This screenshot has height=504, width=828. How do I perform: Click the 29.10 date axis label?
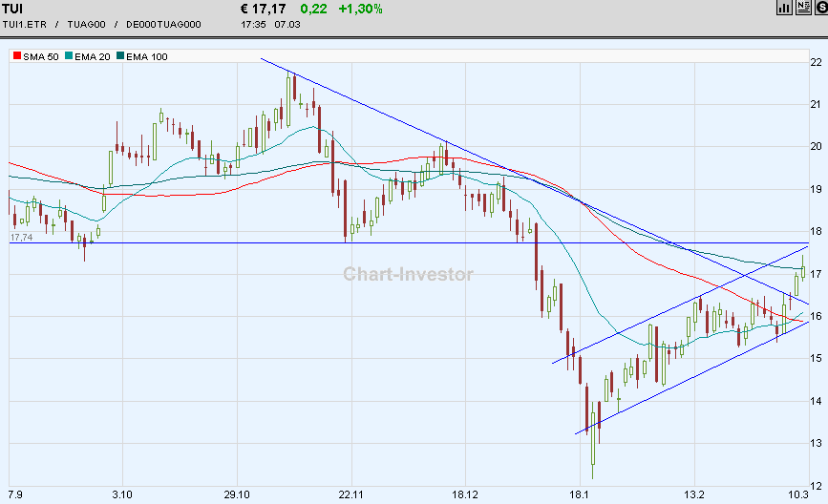click(236, 494)
